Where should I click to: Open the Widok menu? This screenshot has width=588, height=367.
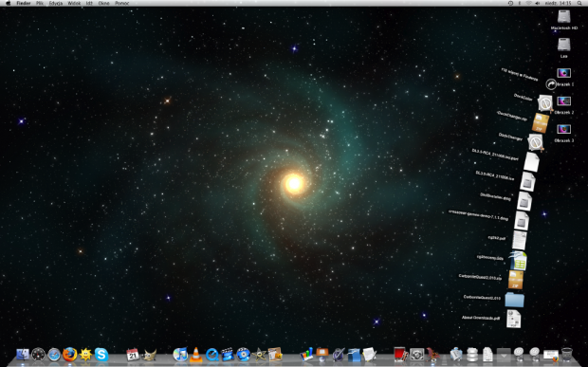coord(74,3)
